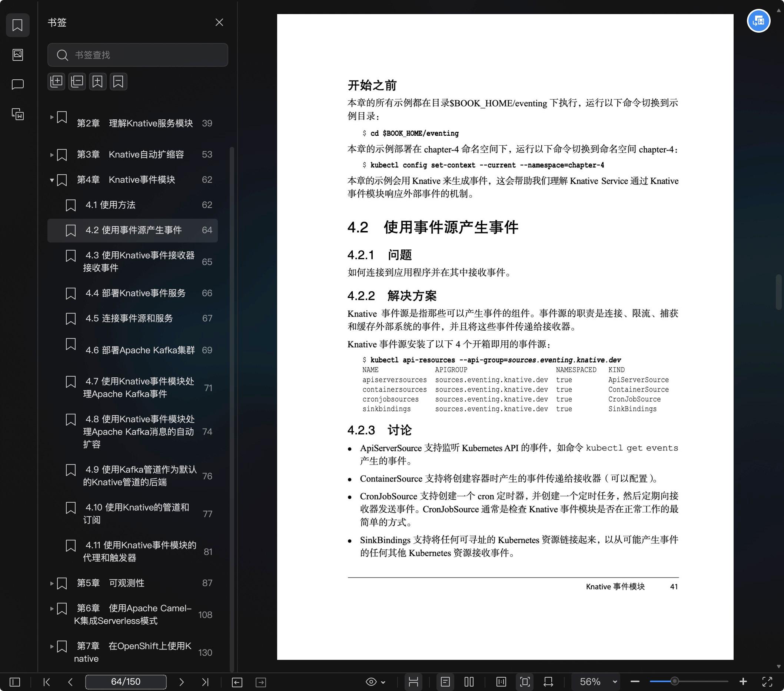Jump to bookmark 4.9 使用Kafka管道作为默认
This screenshot has height=691, width=784.
(x=133, y=476)
